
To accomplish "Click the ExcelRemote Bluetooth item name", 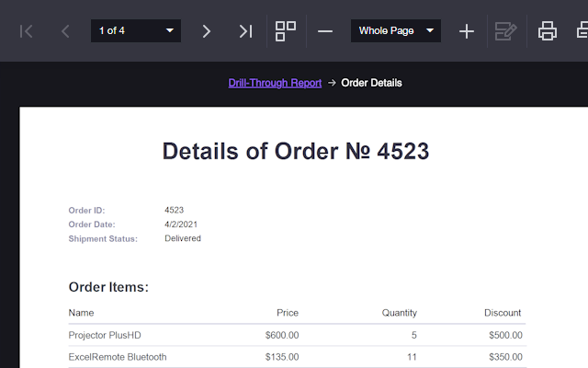I will click(118, 357).
